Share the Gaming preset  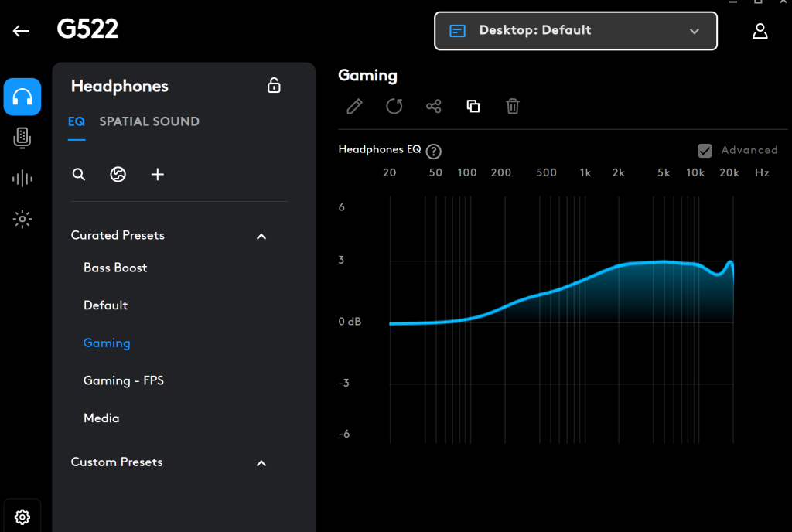coord(433,107)
